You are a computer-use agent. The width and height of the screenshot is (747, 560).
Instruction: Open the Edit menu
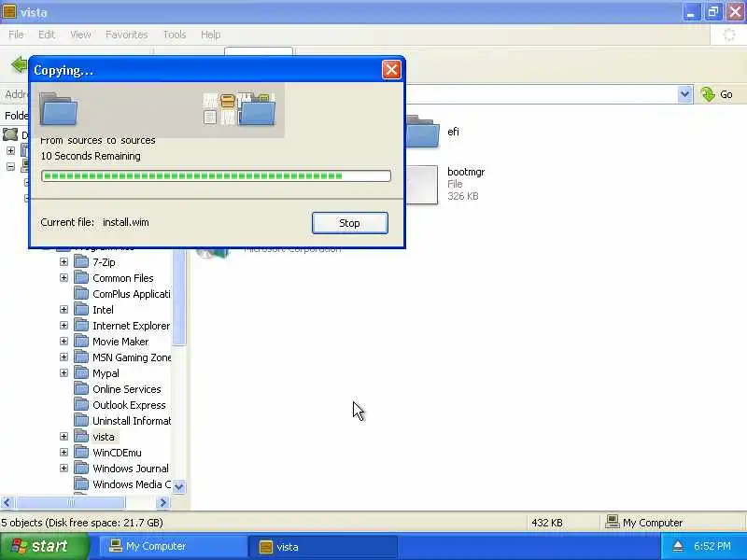pyautogui.click(x=46, y=35)
